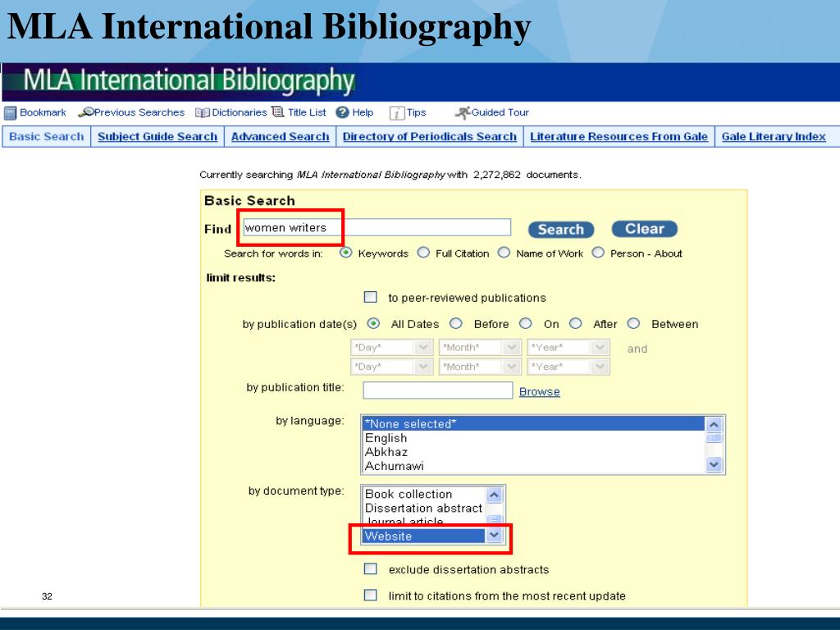The width and height of the screenshot is (840, 630).
Task: Select the On date radio button
Action: point(526,323)
